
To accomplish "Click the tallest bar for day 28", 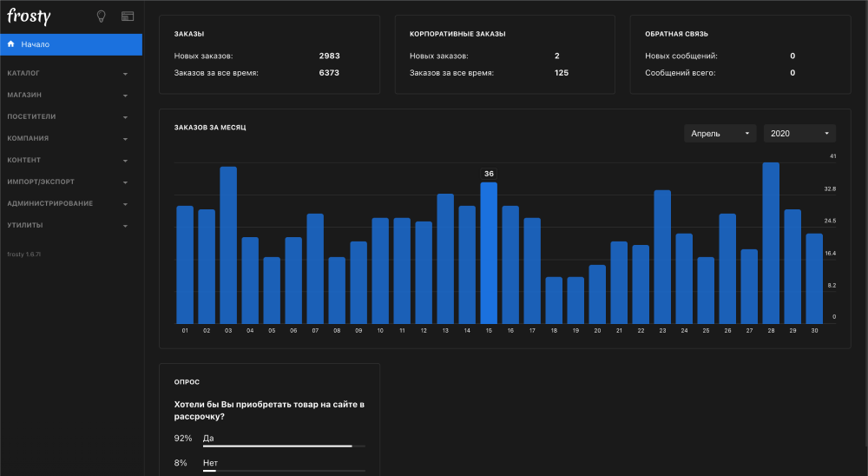I will pos(771,243).
